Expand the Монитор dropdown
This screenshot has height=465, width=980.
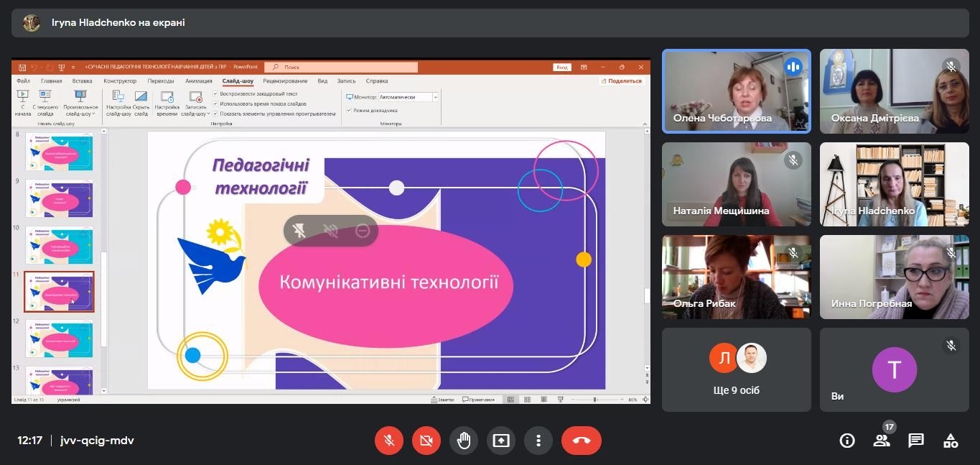coord(435,97)
